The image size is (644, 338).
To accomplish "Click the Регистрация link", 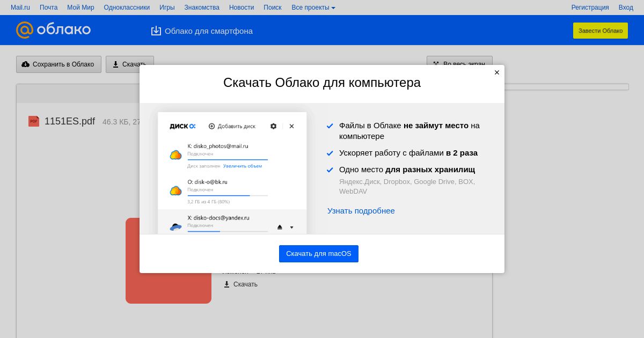I will (590, 8).
